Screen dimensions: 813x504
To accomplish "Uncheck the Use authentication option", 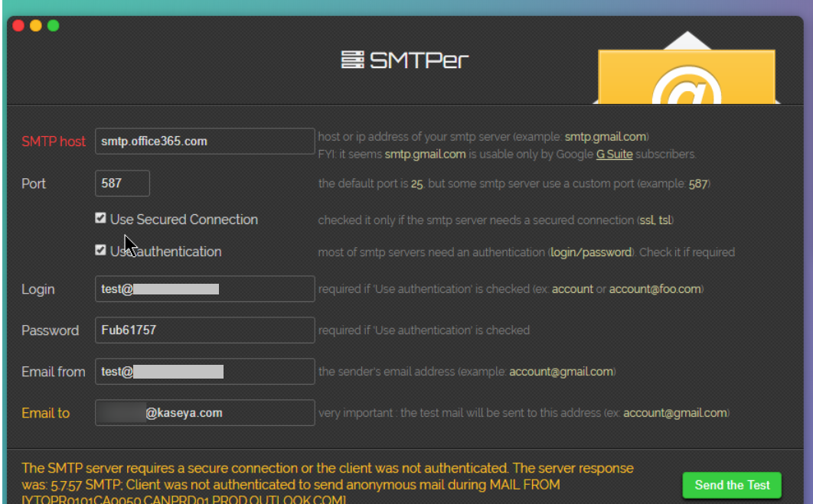I will 100,249.
